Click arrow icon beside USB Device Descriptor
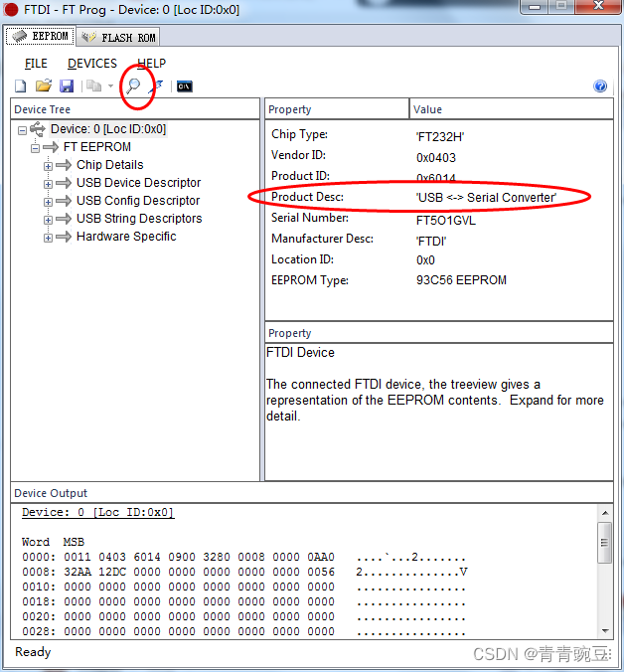624x672 pixels. click(x=64, y=183)
